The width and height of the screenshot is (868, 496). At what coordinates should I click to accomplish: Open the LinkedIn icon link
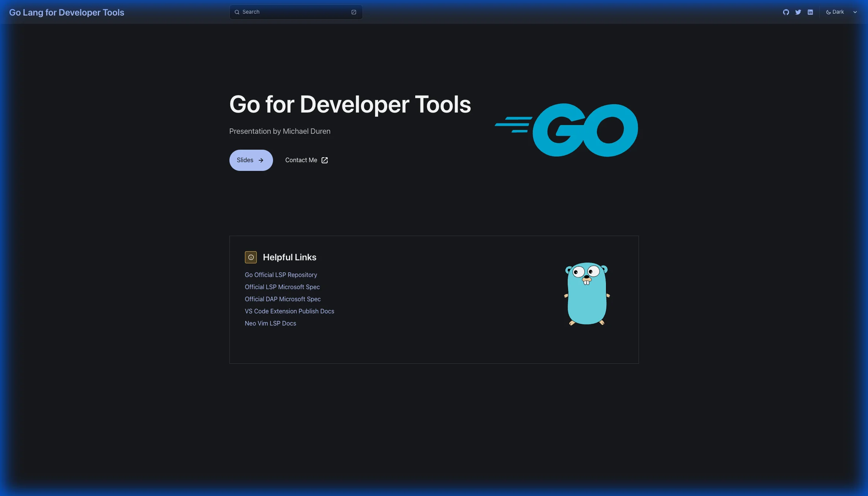(810, 12)
